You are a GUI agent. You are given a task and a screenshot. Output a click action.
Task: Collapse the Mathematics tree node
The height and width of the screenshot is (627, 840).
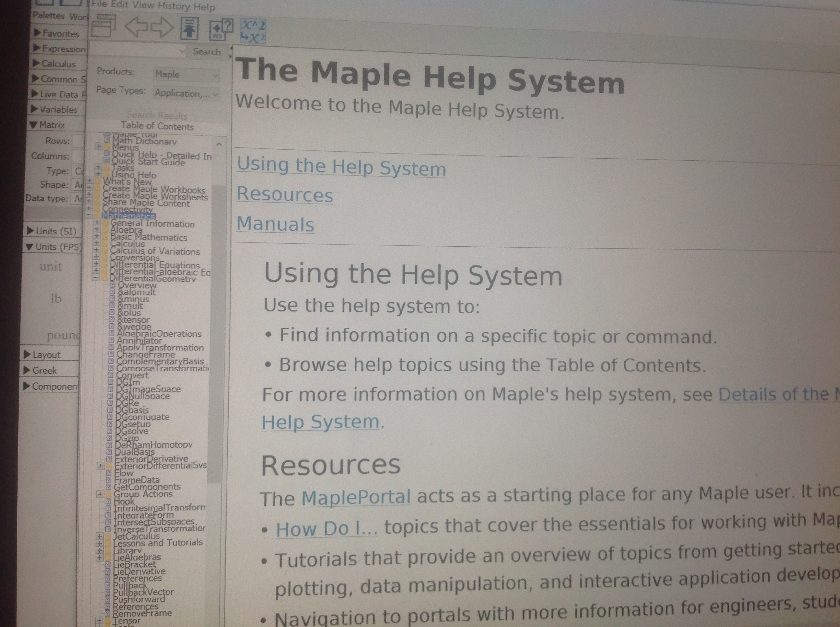(x=88, y=215)
